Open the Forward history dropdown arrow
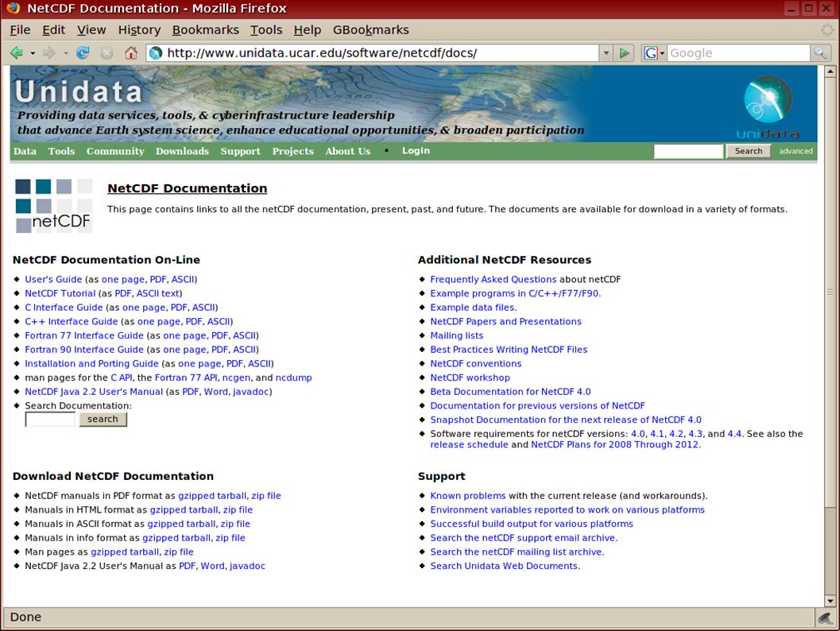The height and width of the screenshot is (631, 840). 66,53
